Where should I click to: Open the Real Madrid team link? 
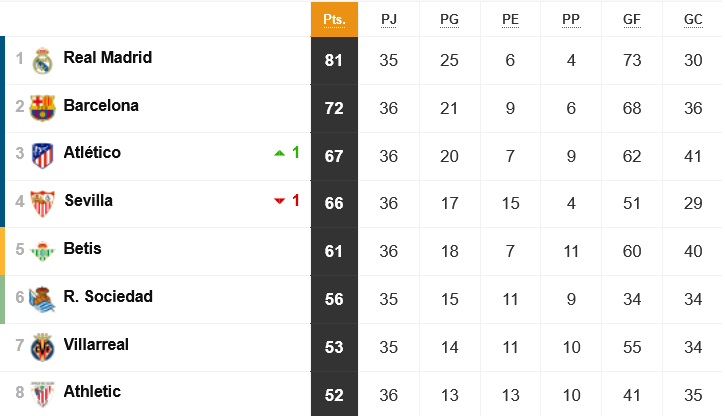(108, 57)
